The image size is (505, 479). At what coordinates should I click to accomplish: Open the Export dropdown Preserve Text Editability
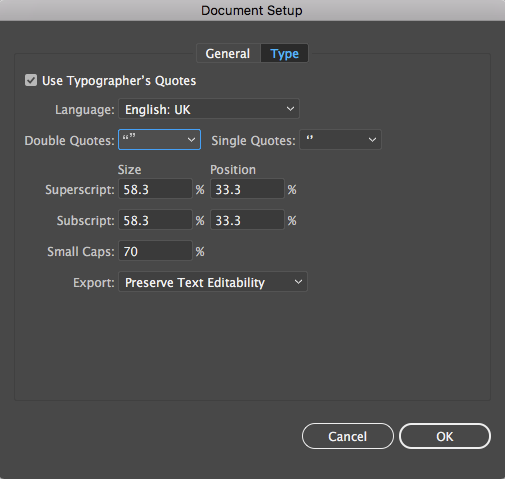[213, 282]
